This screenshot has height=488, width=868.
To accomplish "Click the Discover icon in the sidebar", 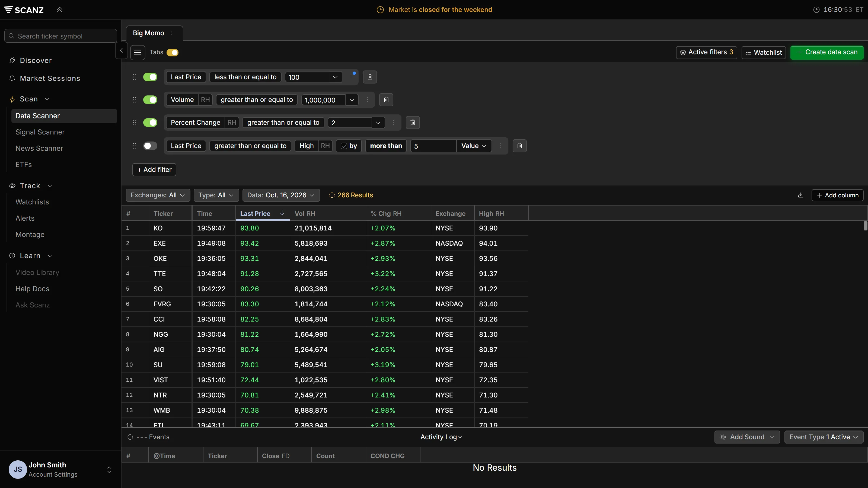I will pos(12,60).
